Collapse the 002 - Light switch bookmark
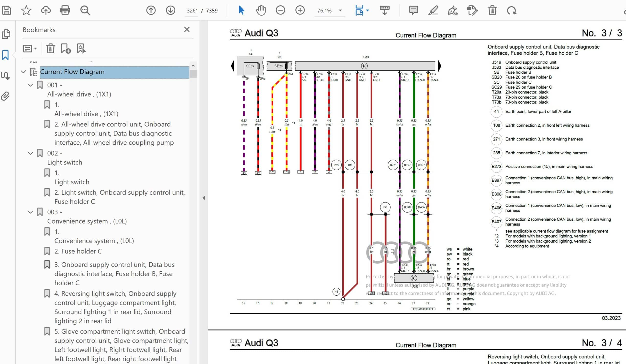 pos(30,153)
